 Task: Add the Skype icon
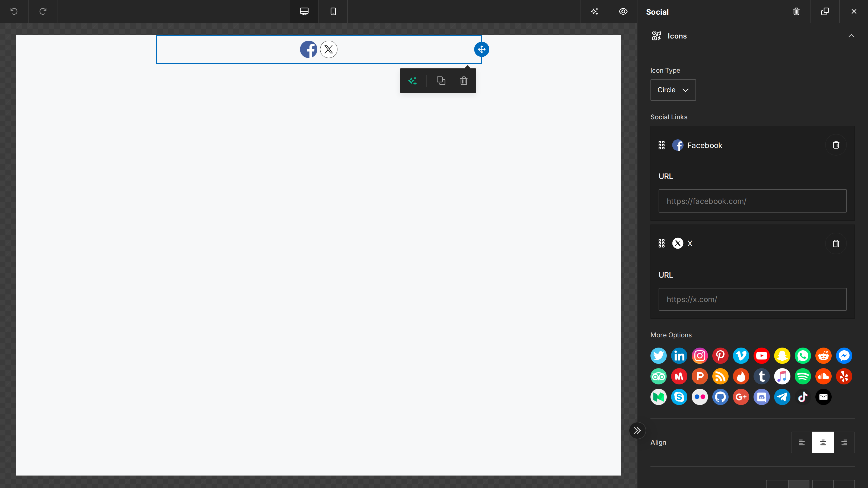tap(679, 397)
